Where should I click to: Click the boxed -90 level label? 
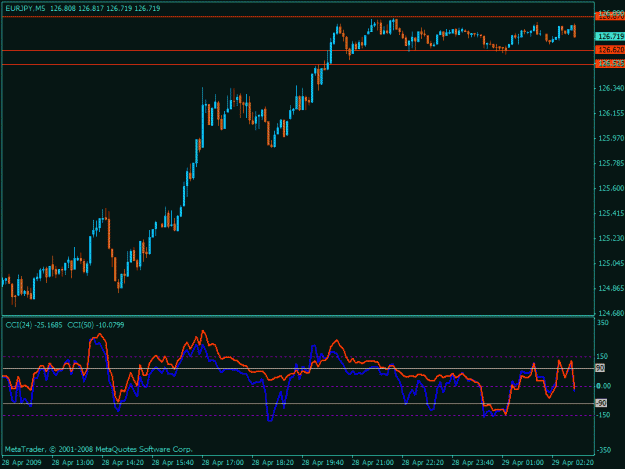(x=601, y=403)
